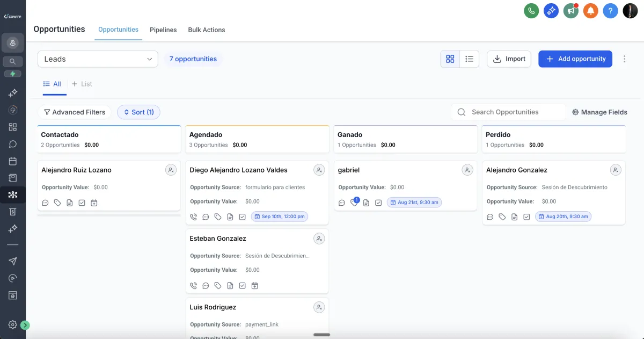Viewport: 644px width, 339px height.
Task: Click the green lightning quick actions icon
Action: 13,74
